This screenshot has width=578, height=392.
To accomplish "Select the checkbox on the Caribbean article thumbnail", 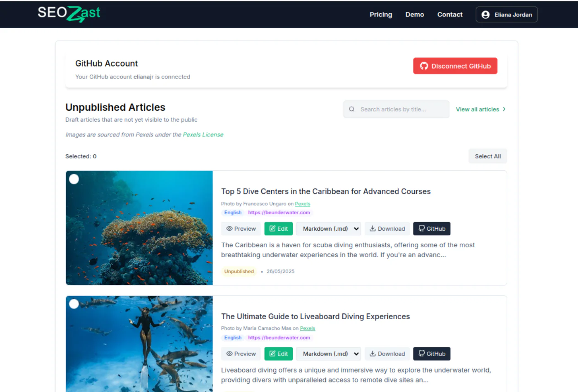I will [x=74, y=179].
